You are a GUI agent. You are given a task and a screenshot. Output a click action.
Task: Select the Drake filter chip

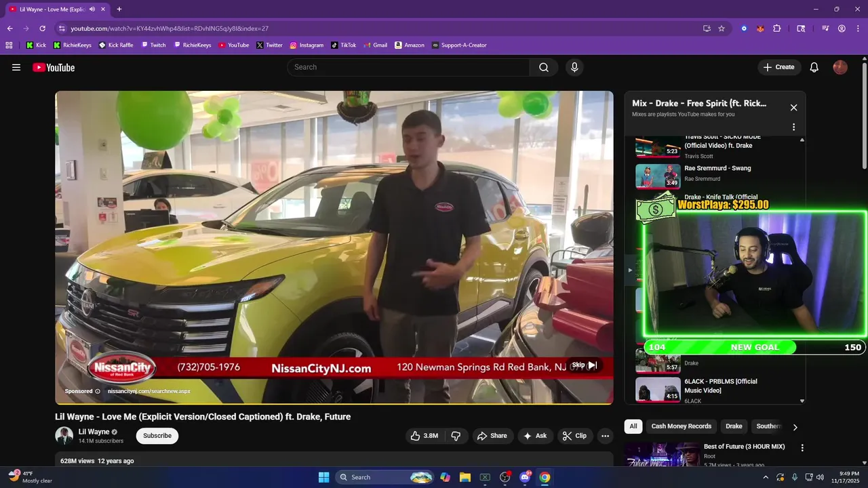[x=734, y=426]
